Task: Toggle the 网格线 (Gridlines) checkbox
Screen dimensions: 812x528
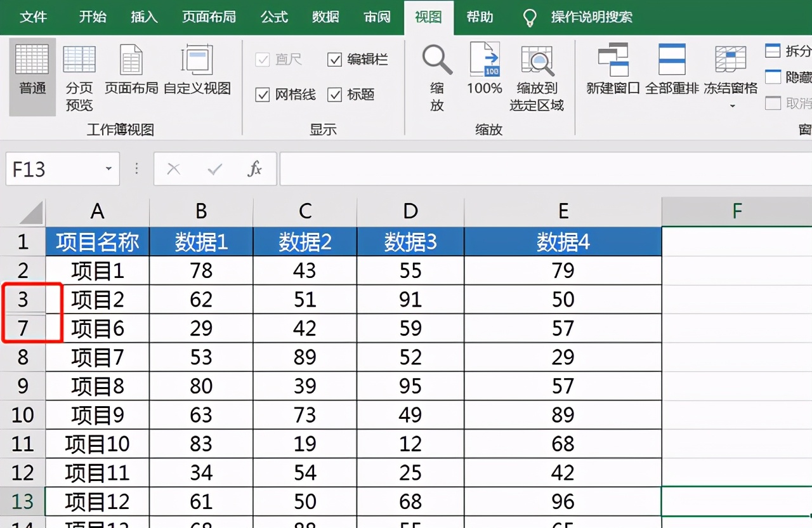Action: [262, 95]
